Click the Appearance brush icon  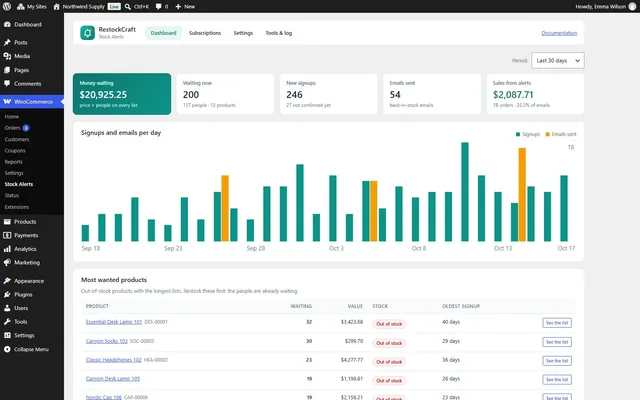click(7, 281)
